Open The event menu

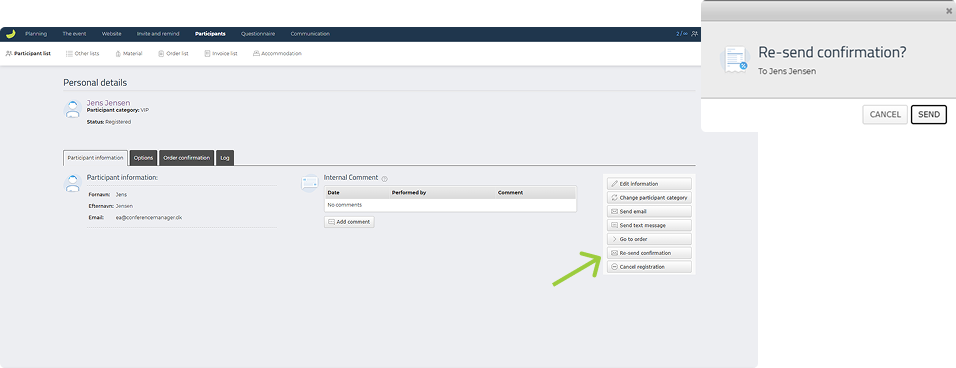[x=74, y=34]
